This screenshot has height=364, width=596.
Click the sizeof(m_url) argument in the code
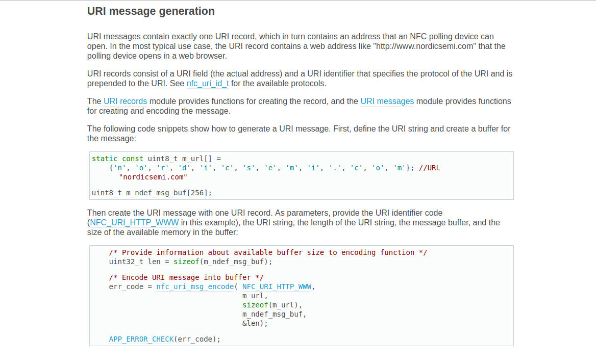pyautogui.click(x=272, y=305)
